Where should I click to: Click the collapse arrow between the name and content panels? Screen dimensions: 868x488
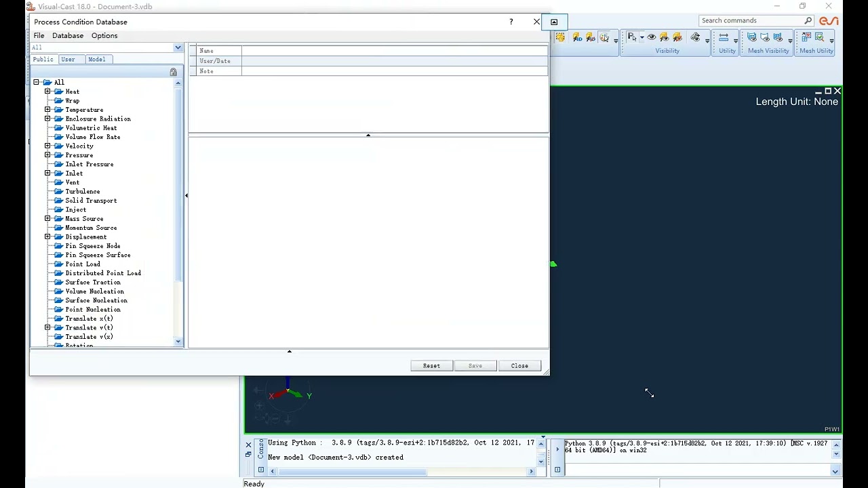pos(368,135)
